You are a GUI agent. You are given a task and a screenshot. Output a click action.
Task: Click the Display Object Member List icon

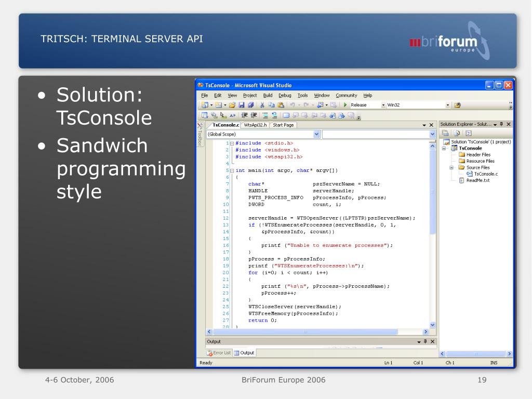coord(205,116)
